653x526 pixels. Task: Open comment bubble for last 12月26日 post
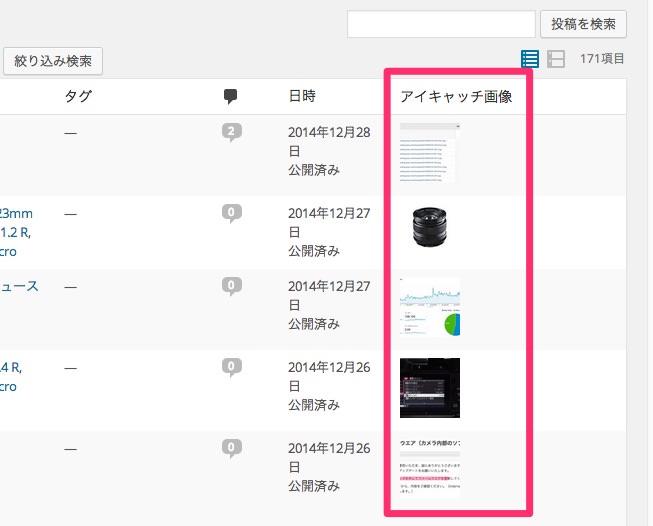[232, 448]
